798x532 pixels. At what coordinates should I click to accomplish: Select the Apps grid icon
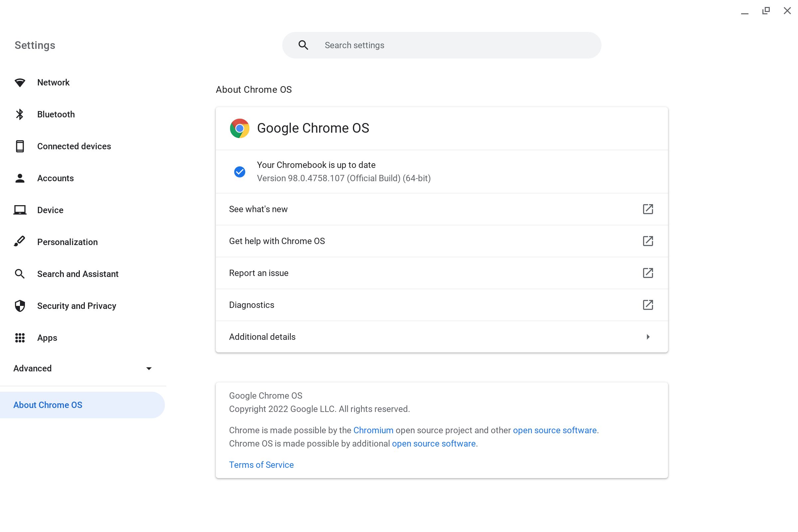[x=20, y=337]
